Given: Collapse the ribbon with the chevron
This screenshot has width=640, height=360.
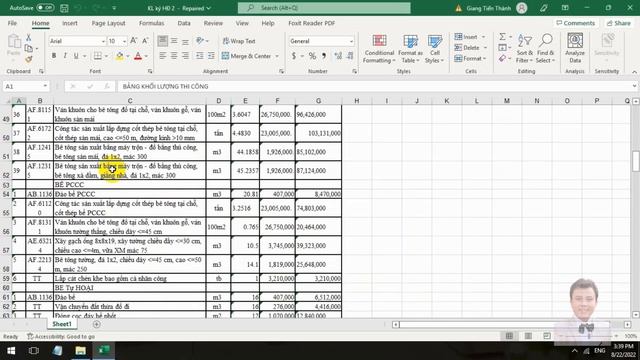Looking at the screenshot, I should (x=634, y=72).
